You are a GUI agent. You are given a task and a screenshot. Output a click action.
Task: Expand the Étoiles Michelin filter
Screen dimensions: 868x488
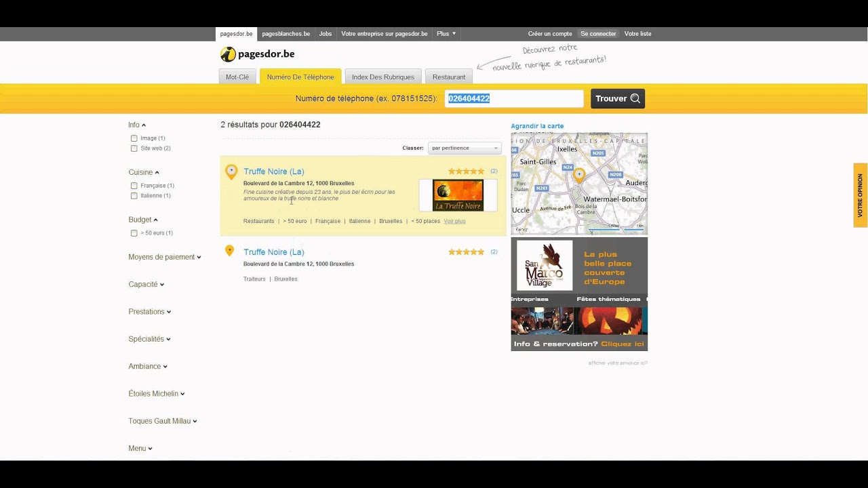pos(157,394)
